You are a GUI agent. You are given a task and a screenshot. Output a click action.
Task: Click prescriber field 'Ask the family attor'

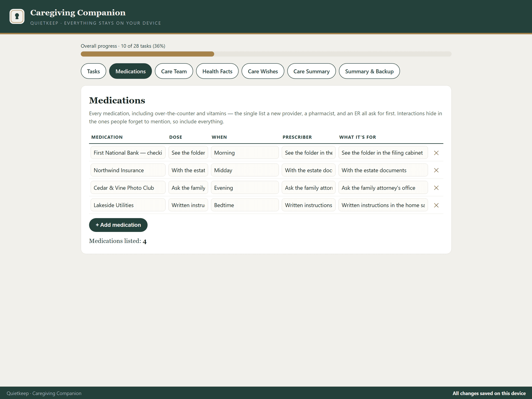[x=309, y=188]
